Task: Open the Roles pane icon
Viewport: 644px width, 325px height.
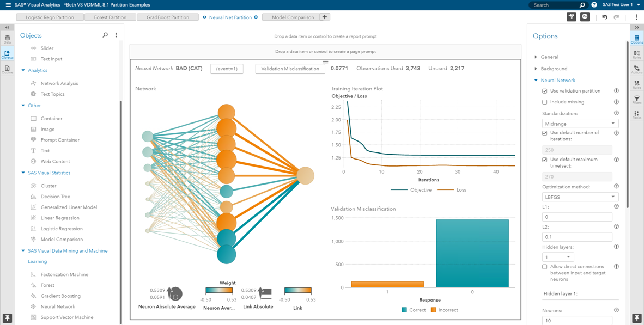Action: [636, 54]
